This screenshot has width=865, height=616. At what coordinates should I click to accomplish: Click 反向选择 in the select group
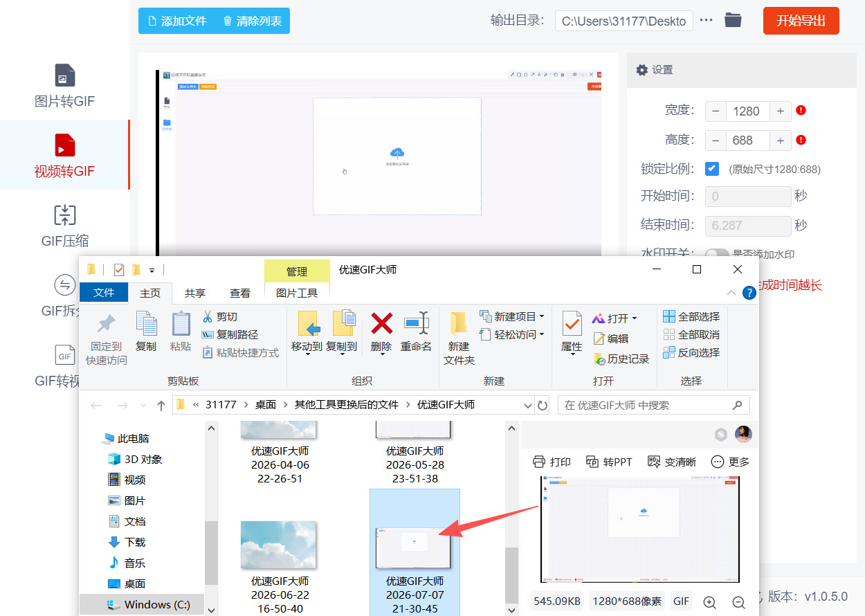coord(691,352)
